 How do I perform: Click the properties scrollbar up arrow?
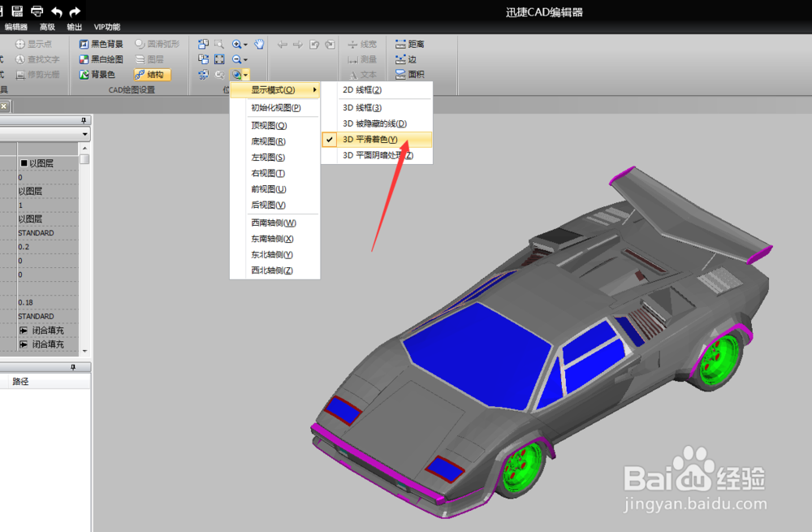pyautogui.click(x=84, y=148)
